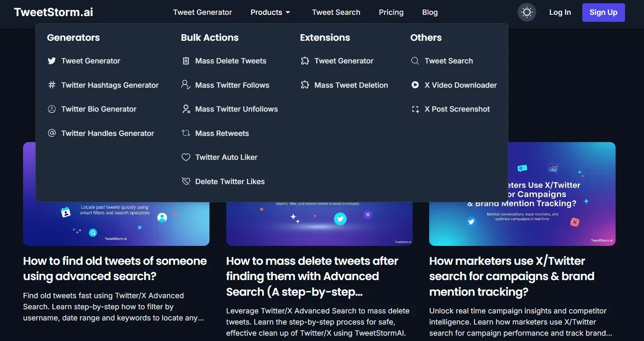Select the @ icon for Twitter Handles Generator

coord(51,133)
